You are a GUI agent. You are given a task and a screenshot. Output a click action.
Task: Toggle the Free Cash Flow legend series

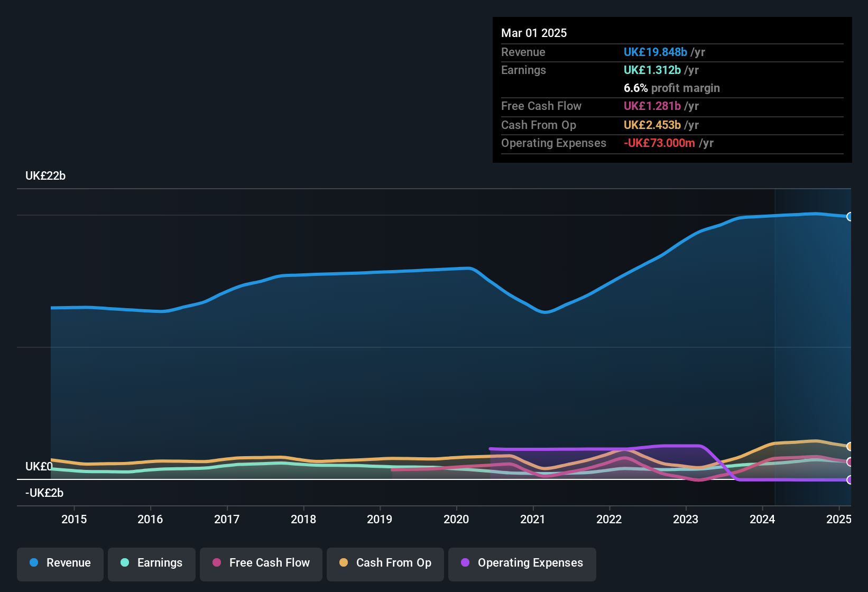tap(261, 564)
